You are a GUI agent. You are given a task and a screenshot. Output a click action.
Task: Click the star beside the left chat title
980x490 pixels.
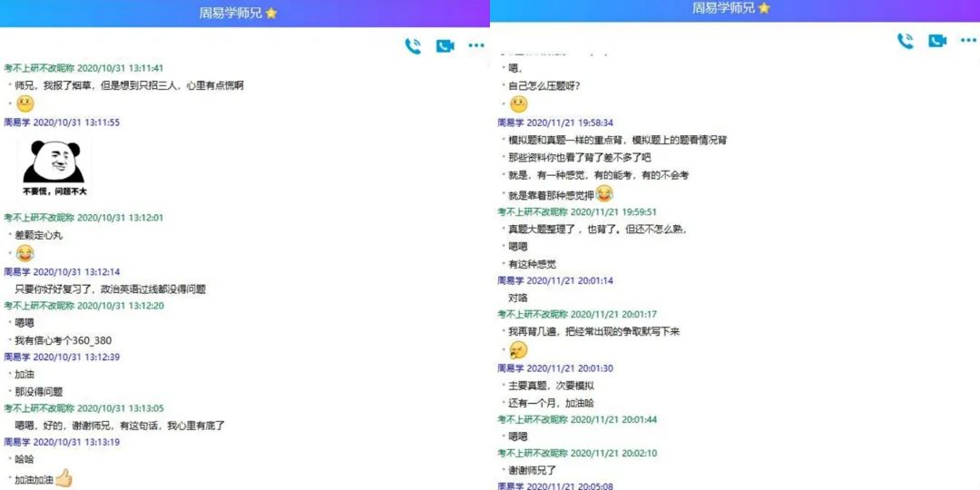pyautogui.click(x=271, y=13)
